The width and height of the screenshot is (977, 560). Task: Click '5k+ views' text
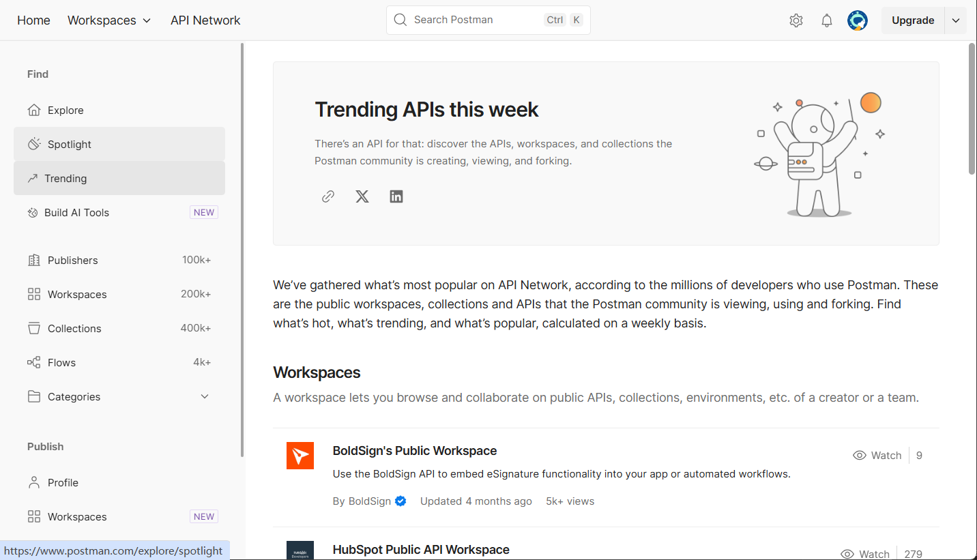570,501
